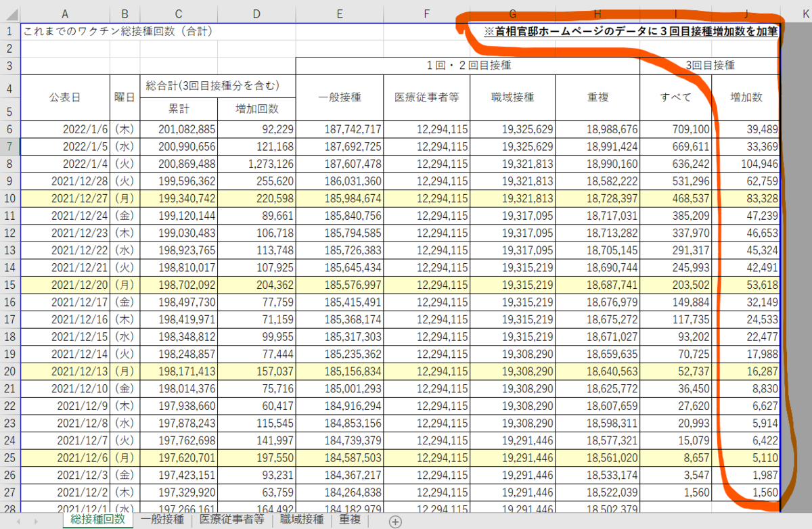
Task: Select column C header
Action: 178,13
